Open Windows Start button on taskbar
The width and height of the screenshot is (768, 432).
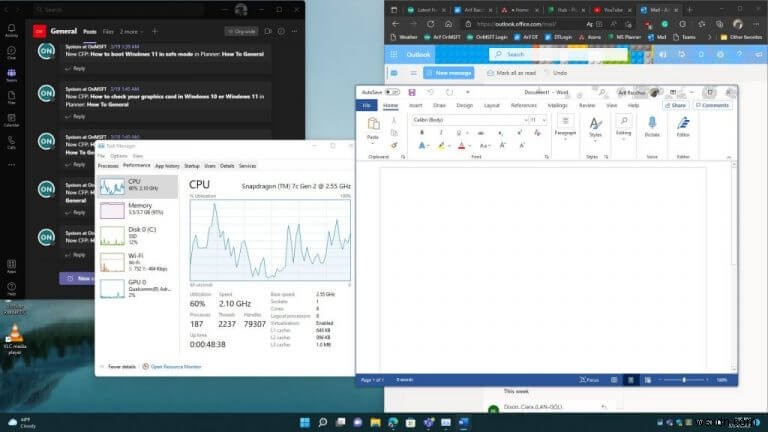305,422
